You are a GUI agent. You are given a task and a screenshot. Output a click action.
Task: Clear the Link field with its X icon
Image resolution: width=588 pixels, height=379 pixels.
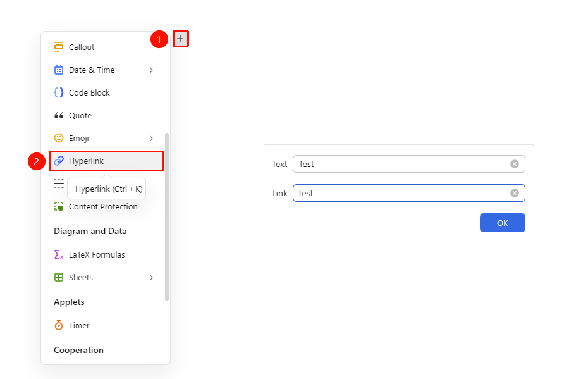tap(515, 193)
